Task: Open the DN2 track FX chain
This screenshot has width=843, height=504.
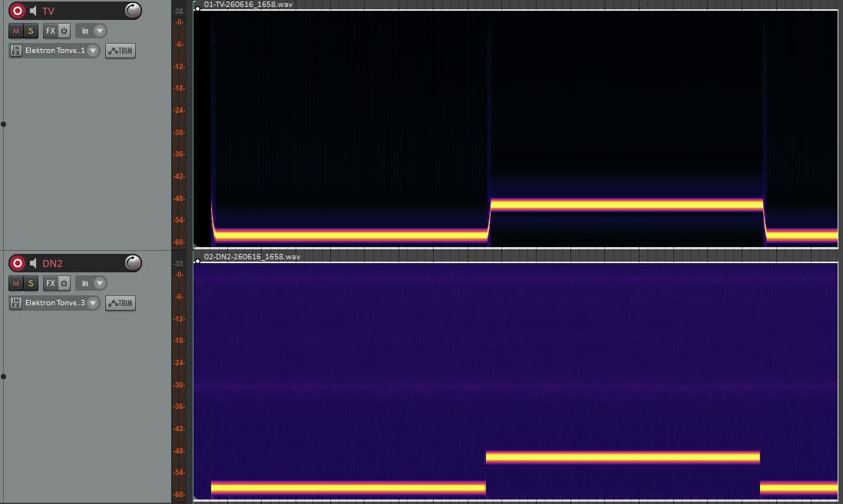Action: [50, 283]
